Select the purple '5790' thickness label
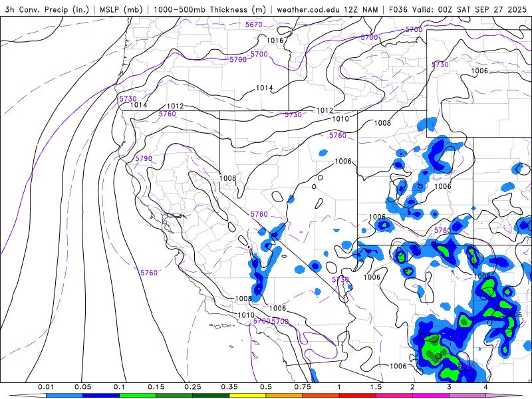Image resolution: width=532 pixels, height=399 pixels. [x=144, y=158]
